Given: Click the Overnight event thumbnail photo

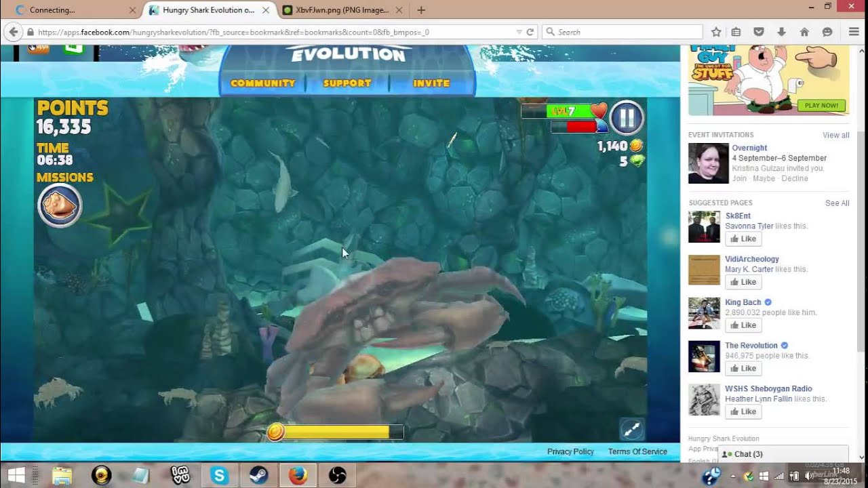Looking at the screenshot, I should click(708, 163).
